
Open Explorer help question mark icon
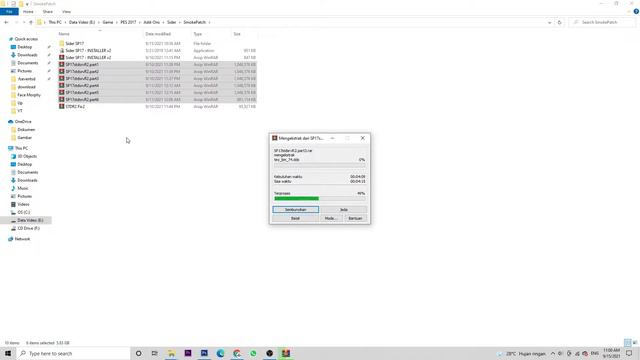(x=636, y=11)
